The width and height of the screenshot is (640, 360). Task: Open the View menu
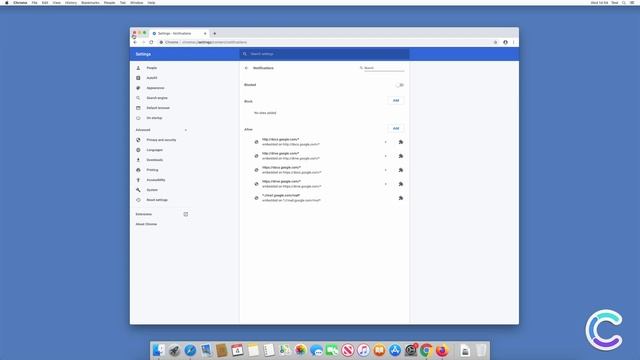(57, 2)
